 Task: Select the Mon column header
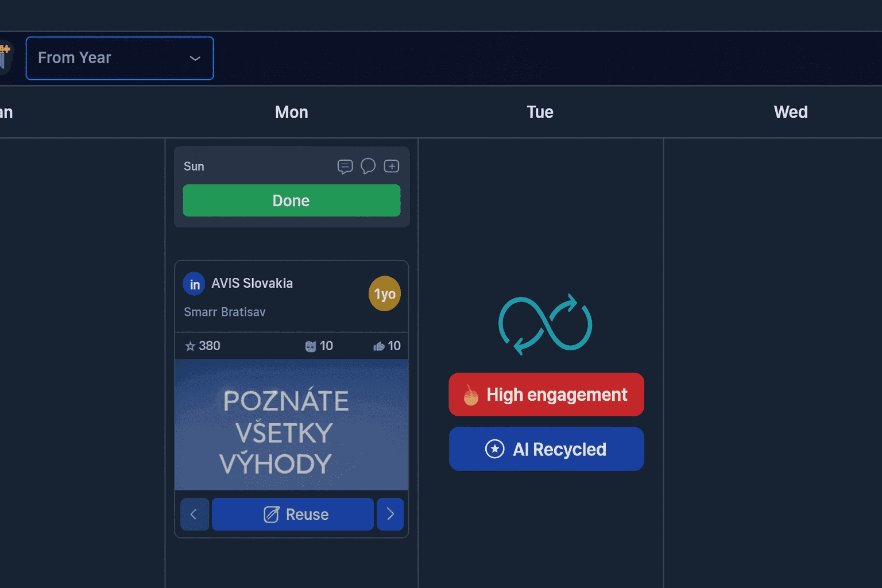click(292, 112)
